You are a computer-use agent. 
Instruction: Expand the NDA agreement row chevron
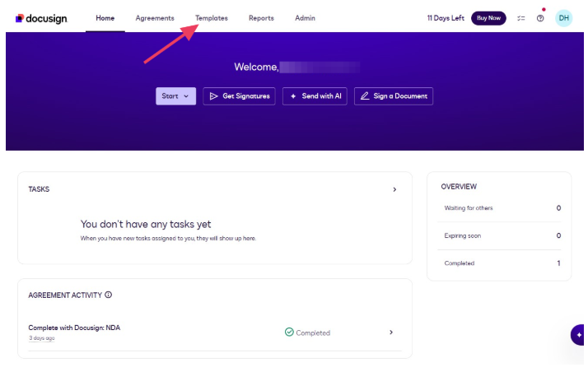coord(391,332)
